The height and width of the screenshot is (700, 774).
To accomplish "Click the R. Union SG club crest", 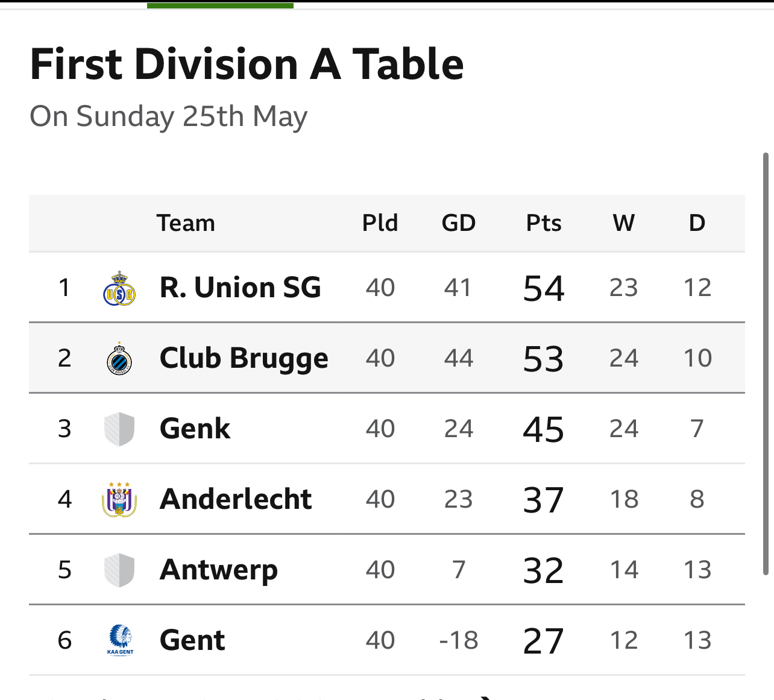I will click(119, 288).
